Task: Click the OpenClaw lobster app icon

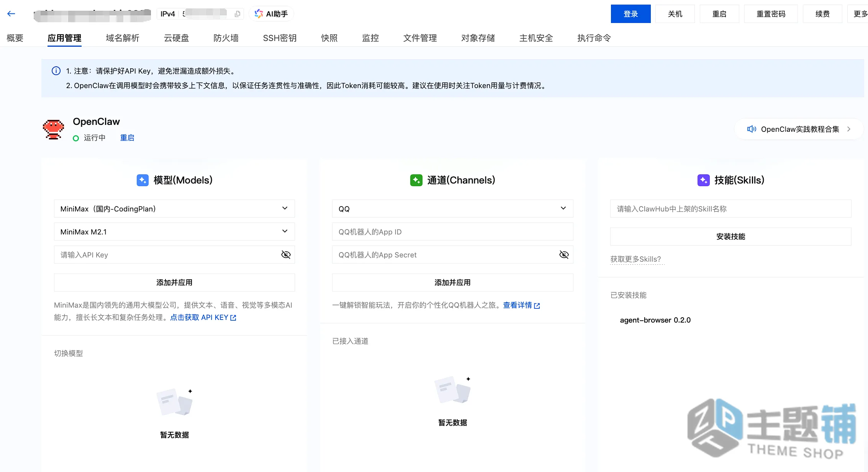Action: pyautogui.click(x=53, y=129)
